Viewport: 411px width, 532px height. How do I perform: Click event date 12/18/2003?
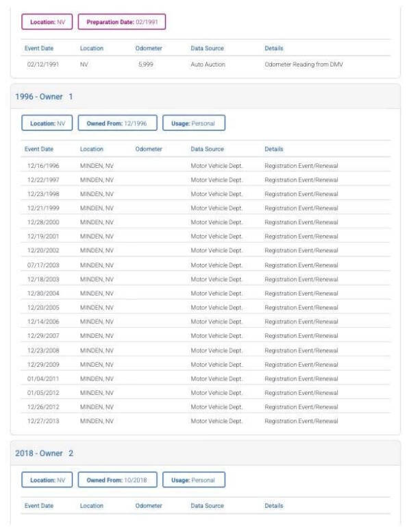point(43,279)
